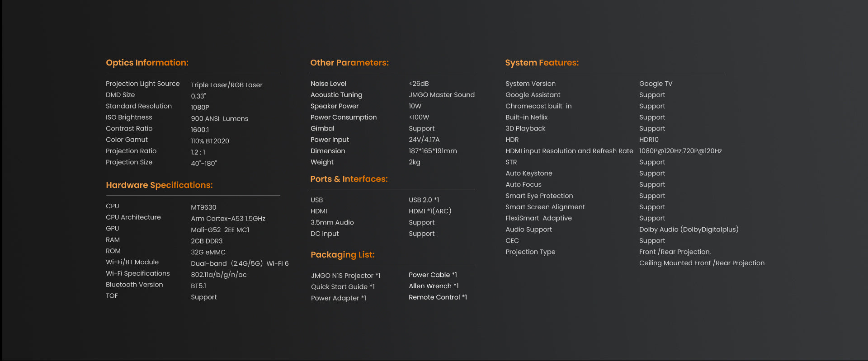Image resolution: width=868 pixels, height=361 pixels.
Task: Click the Dolby Audio (DolbyDigitalplus) text
Action: click(x=689, y=230)
